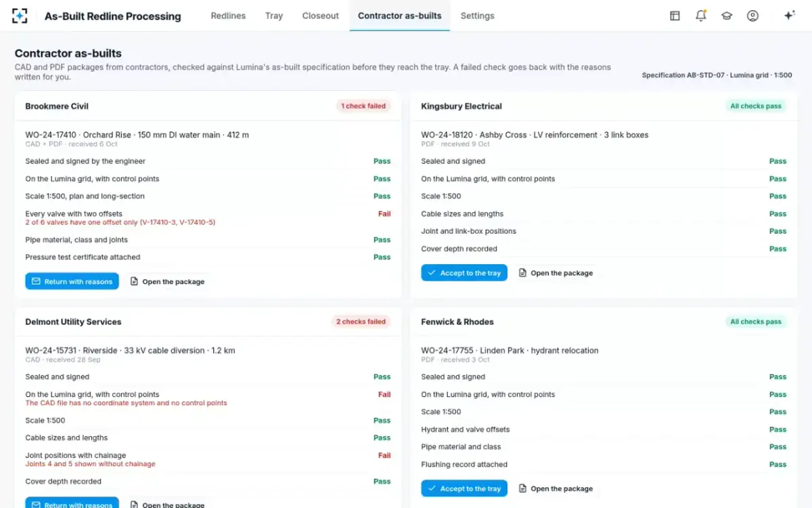The height and width of the screenshot is (508, 812).
Task: Click 'Hydrant and valve offsets' check
Action: (x=466, y=429)
